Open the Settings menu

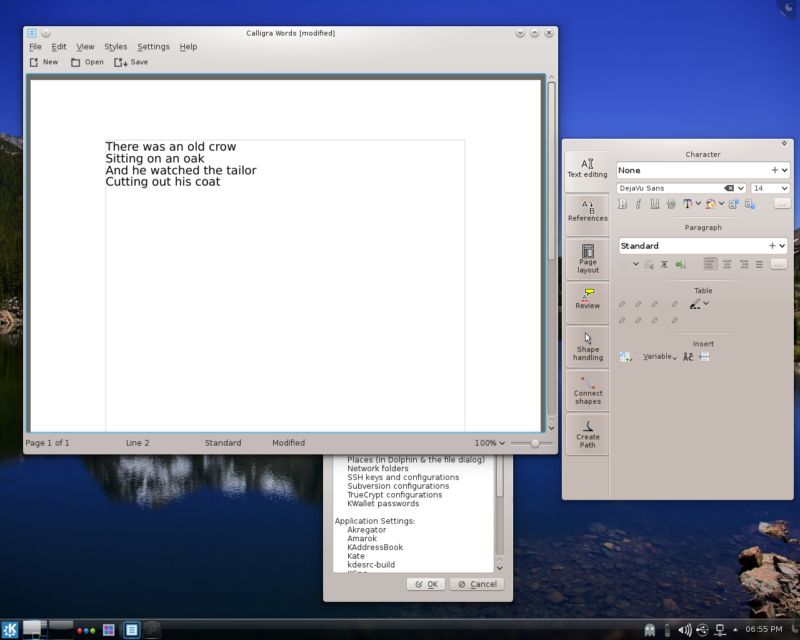153,46
